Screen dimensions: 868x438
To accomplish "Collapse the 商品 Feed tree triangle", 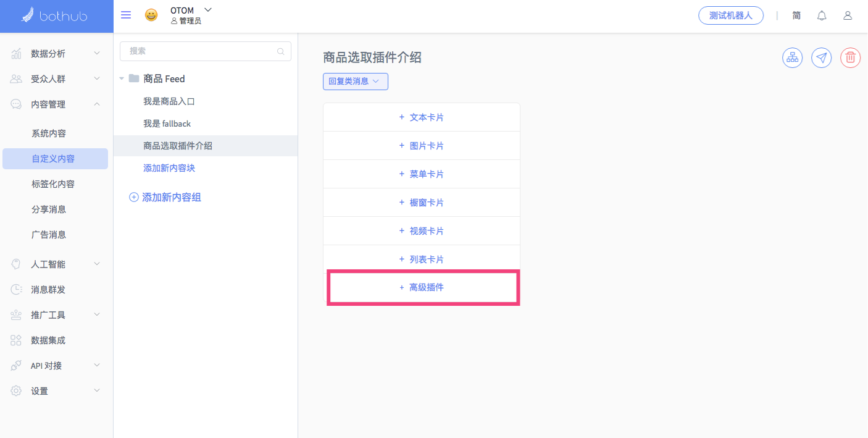I will pyautogui.click(x=122, y=79).
